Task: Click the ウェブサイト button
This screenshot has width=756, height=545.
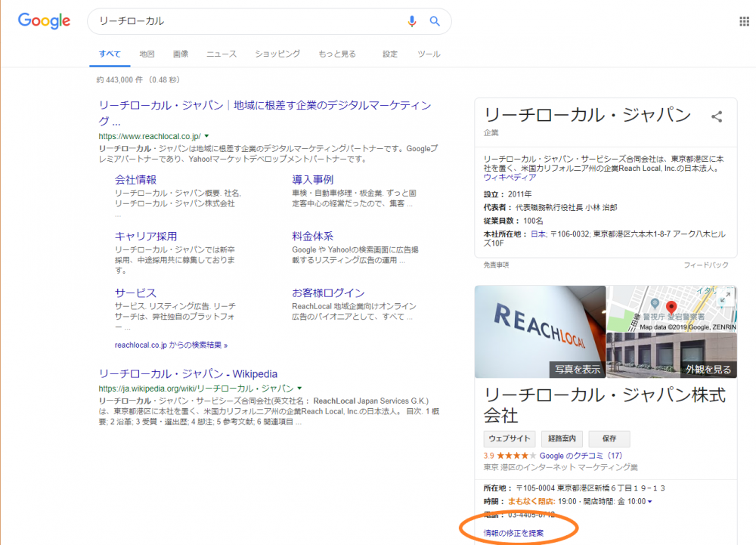Action: (x=510, y=438)
